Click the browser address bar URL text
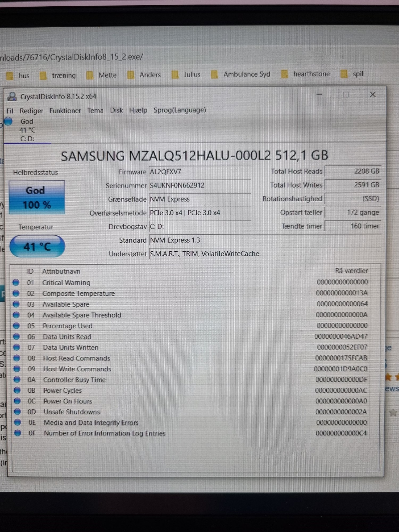The image size is (399, 532). (71, 57)
